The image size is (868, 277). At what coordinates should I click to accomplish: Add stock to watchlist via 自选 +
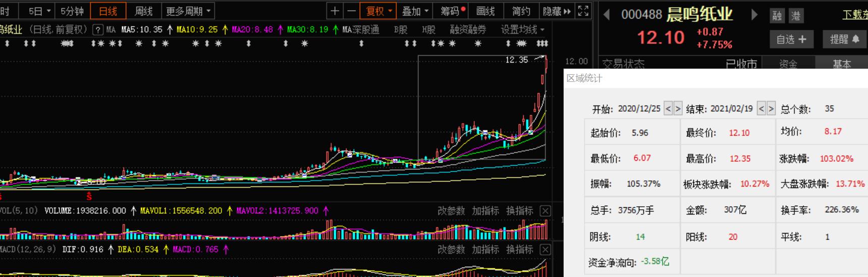pyautogui.click(x=791, y=39)
